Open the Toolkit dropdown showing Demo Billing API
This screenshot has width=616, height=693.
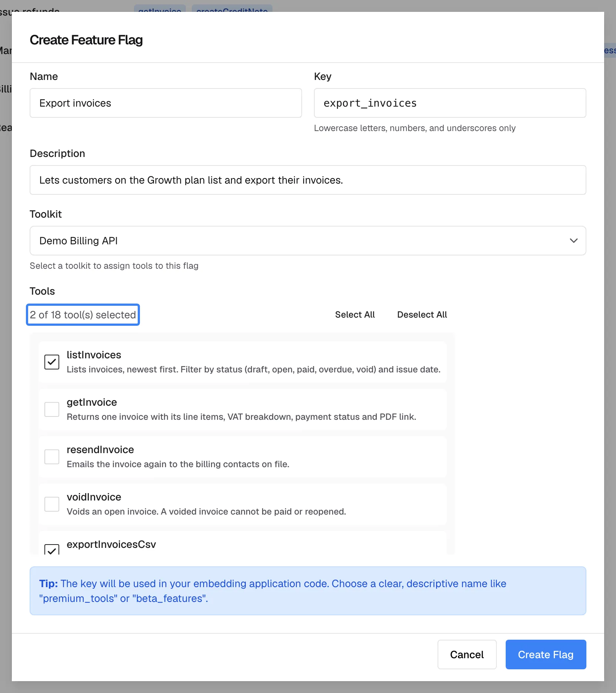[x=308, y=241]
